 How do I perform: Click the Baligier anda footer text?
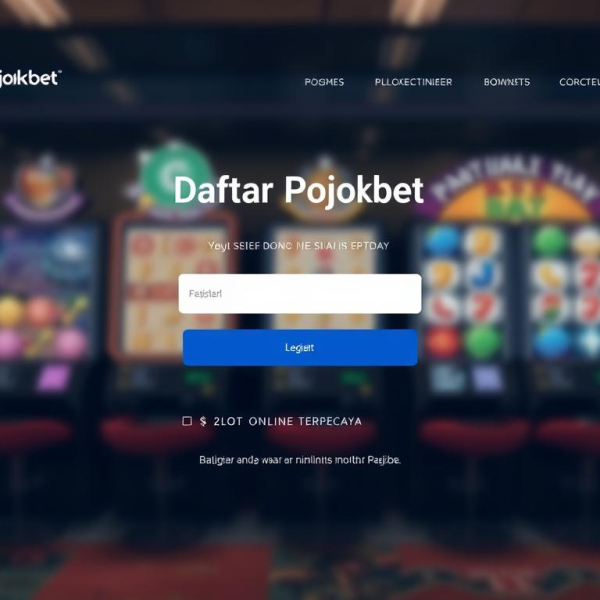300,460
